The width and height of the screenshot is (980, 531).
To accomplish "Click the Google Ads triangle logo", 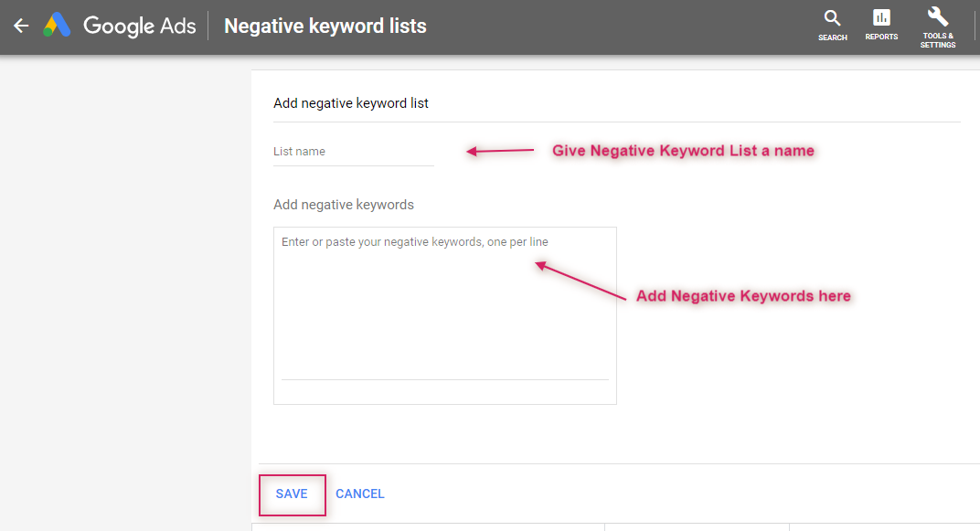I will [x=57, y=25].
